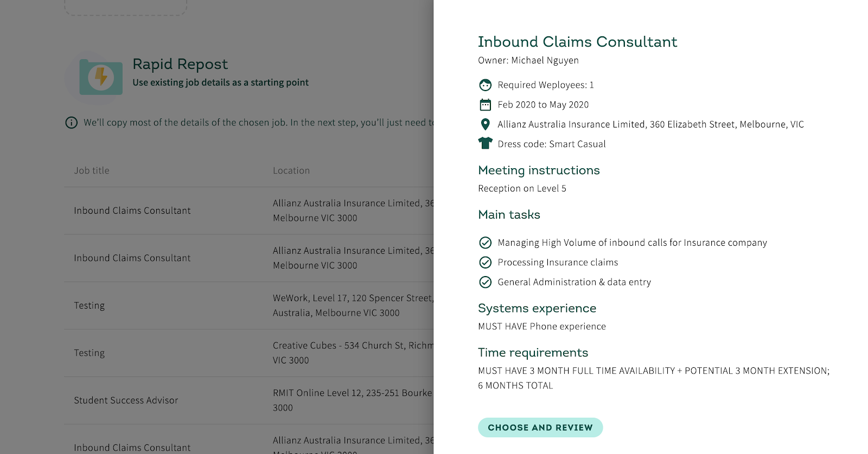
Task: Click Creative Cubes - 534 Church St cell
Action: coord(353,353)
